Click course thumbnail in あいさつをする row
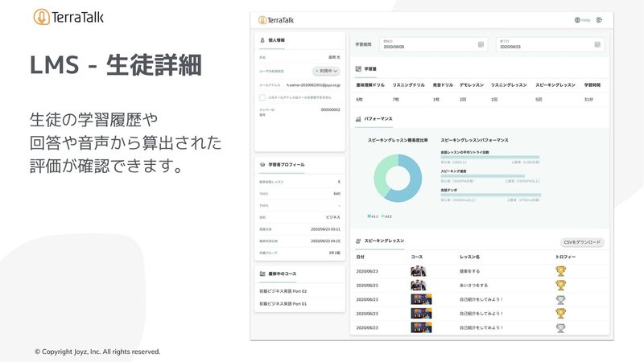Viewport: 644px width, 362px height. pos(418,285)
